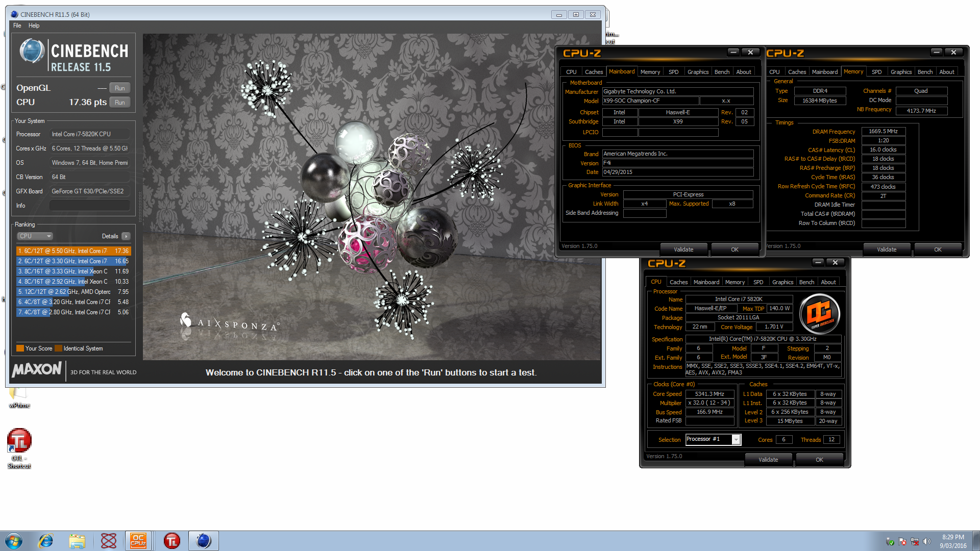Launch Internet Explorer from taskbar
The height and width of the screenshot is (551, 980).
[x=46, y=541]
